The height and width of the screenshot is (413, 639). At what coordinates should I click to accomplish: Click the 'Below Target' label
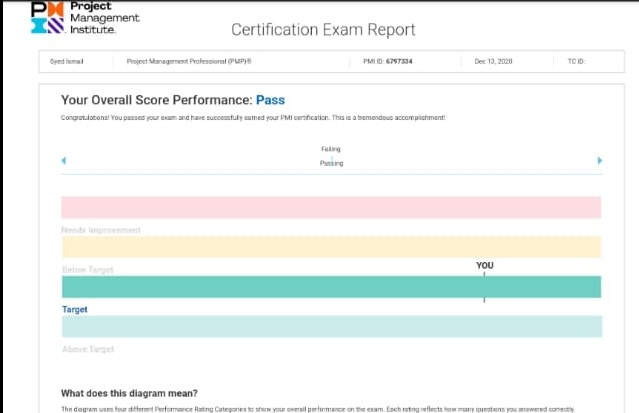point(88,270)
